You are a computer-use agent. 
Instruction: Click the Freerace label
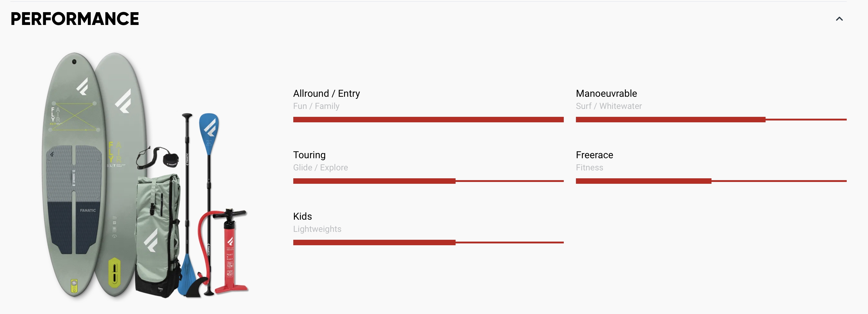[594, 155]
